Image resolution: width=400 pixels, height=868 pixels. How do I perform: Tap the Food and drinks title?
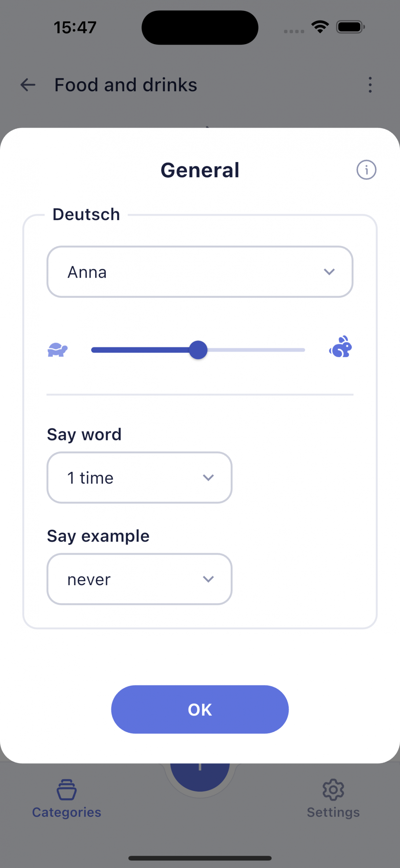[x=126, y=85]
